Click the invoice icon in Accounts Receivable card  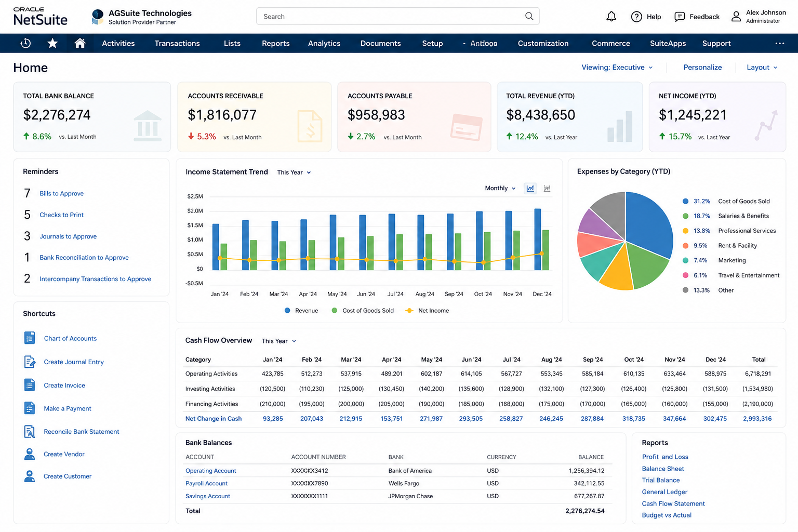point(310,126)
